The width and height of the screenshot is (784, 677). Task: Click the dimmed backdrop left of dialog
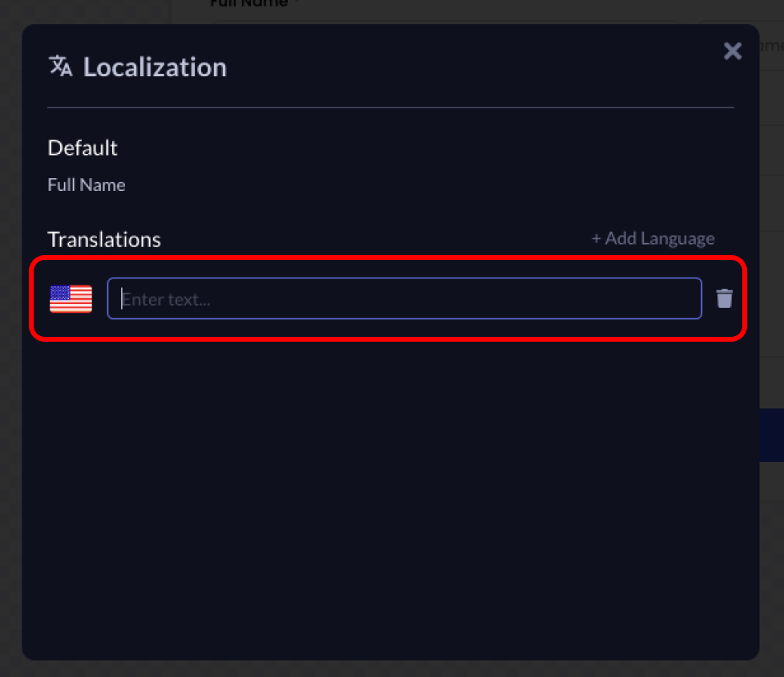[10, 337]
